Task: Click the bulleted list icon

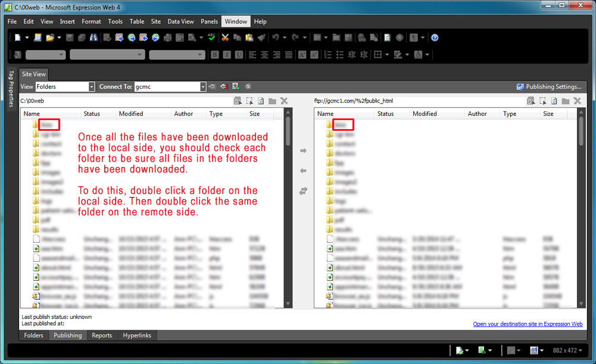Action: tap(340, 55)
